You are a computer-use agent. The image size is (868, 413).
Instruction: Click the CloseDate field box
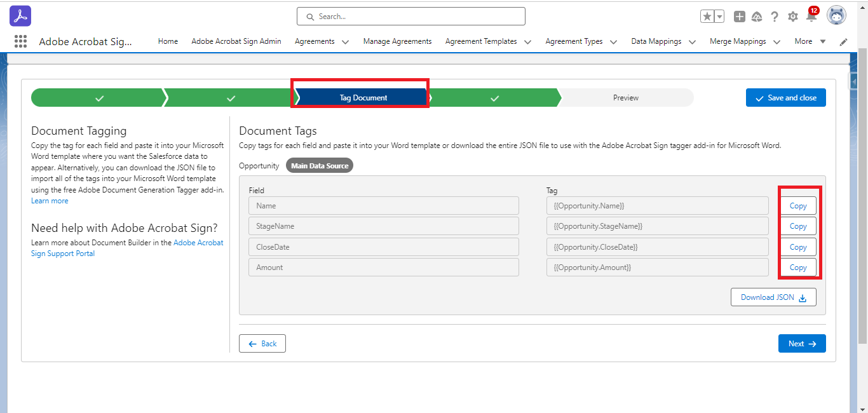click(384, 247)
